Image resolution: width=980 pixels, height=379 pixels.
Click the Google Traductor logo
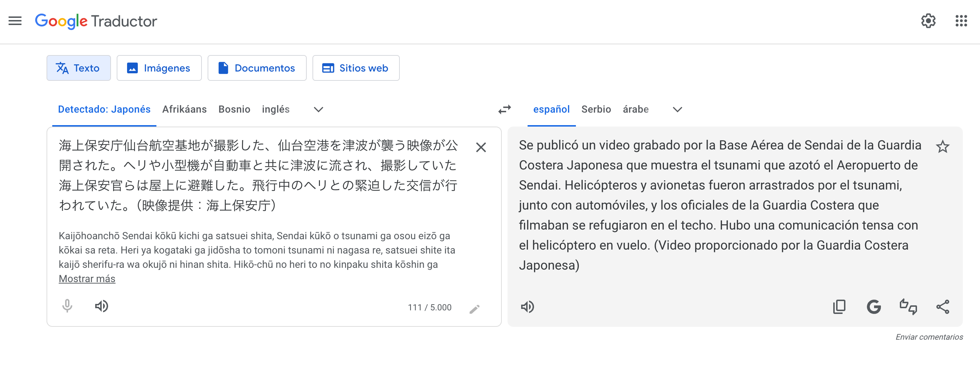[96, 21]
